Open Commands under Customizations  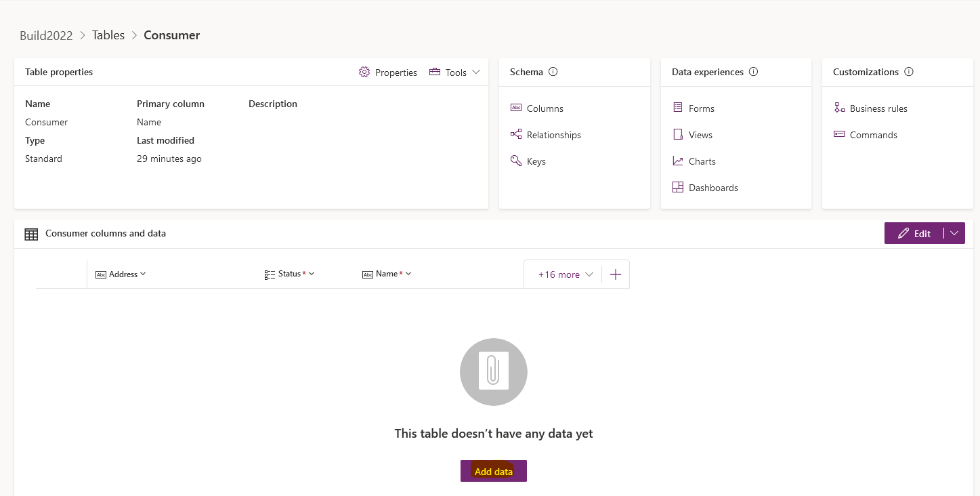point(873,135)
